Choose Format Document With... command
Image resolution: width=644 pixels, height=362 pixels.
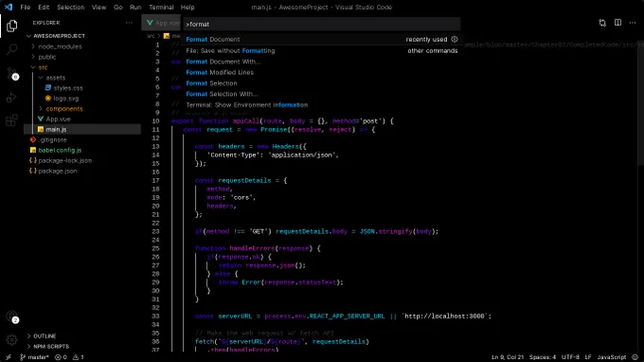[321, 62]
